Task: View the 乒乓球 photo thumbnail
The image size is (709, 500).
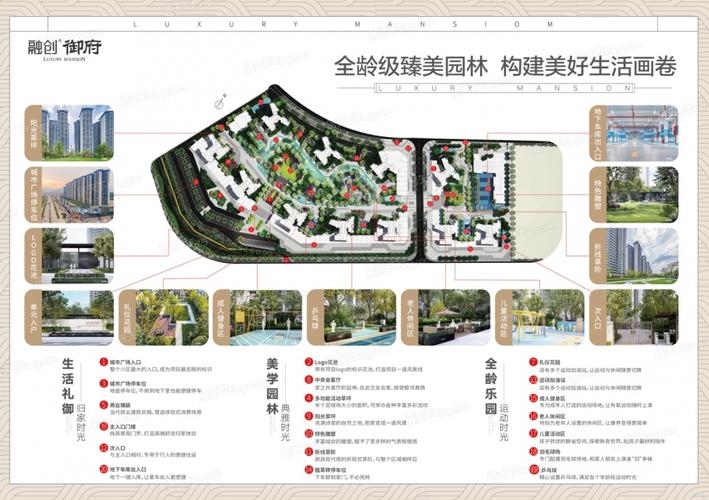Action: pos(352,317)
